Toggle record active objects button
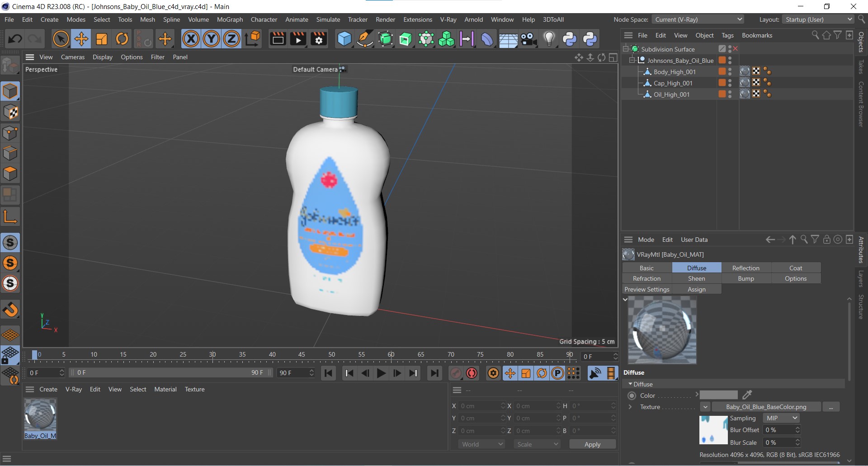The image size is (868, 466). point(456,373)
